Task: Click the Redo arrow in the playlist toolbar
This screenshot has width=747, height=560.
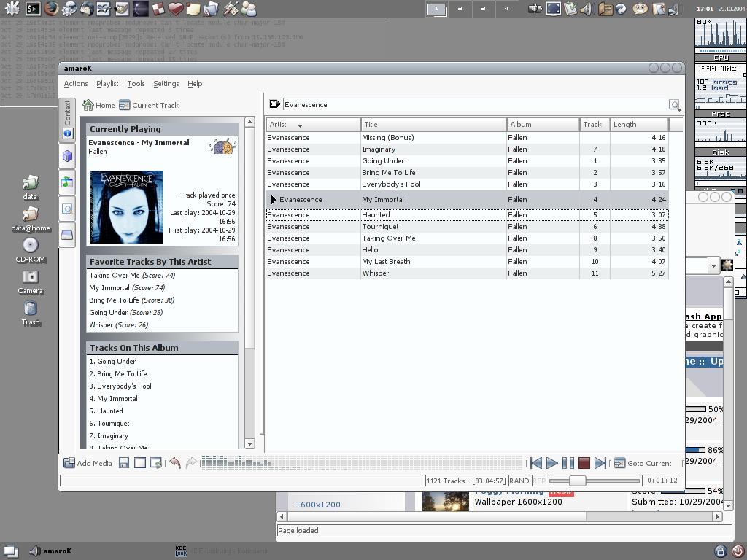Action: coord(191,463)
